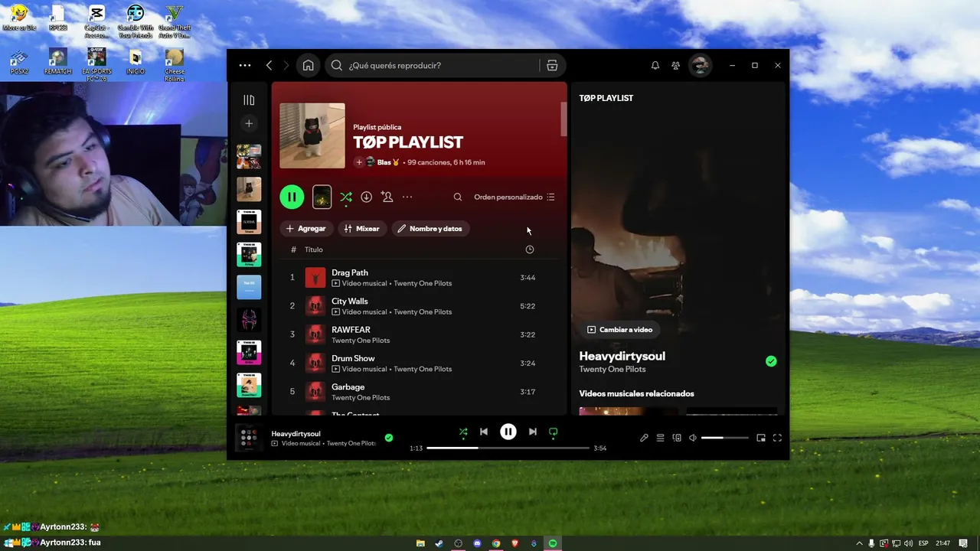
Task: Open the notifications bell
Action: pyautogui.click(x=655, y=66)
